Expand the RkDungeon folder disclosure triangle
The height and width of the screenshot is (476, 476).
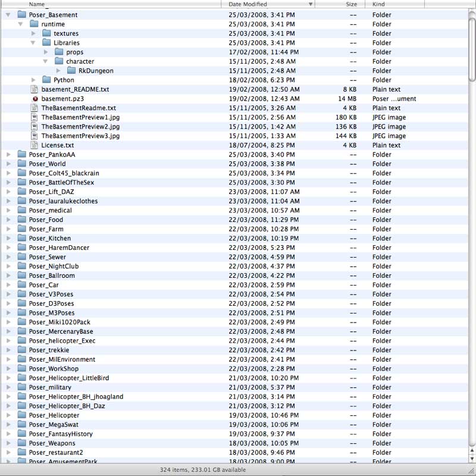58,71
